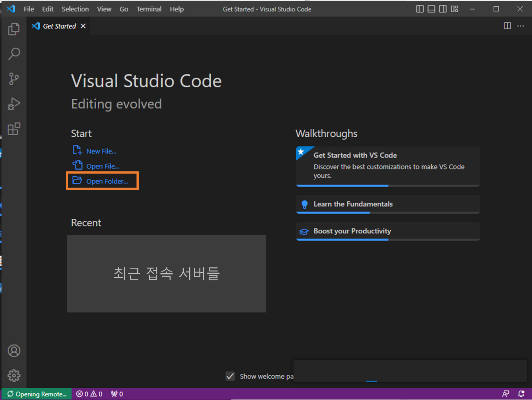This screenshot has height=400, width=532.
Task: Open the Explorer view in the activity bar
Action: [x=14, y=29]
